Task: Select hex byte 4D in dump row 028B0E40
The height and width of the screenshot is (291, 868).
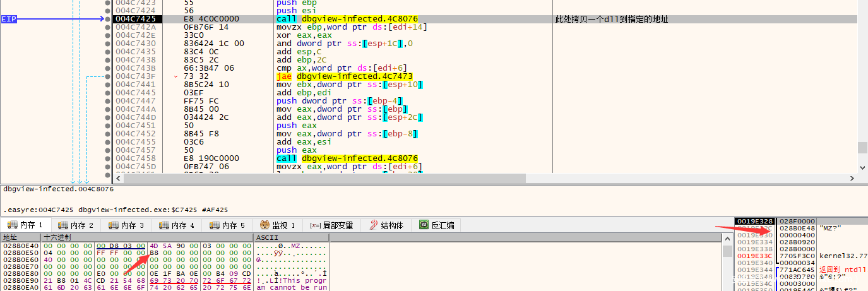Action: pos(154,246)
